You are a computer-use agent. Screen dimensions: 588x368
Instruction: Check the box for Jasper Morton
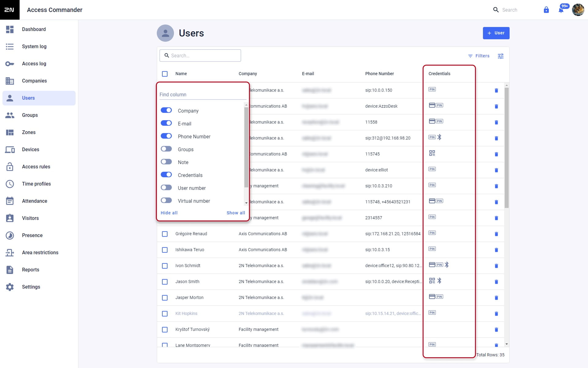click(165, 298)
